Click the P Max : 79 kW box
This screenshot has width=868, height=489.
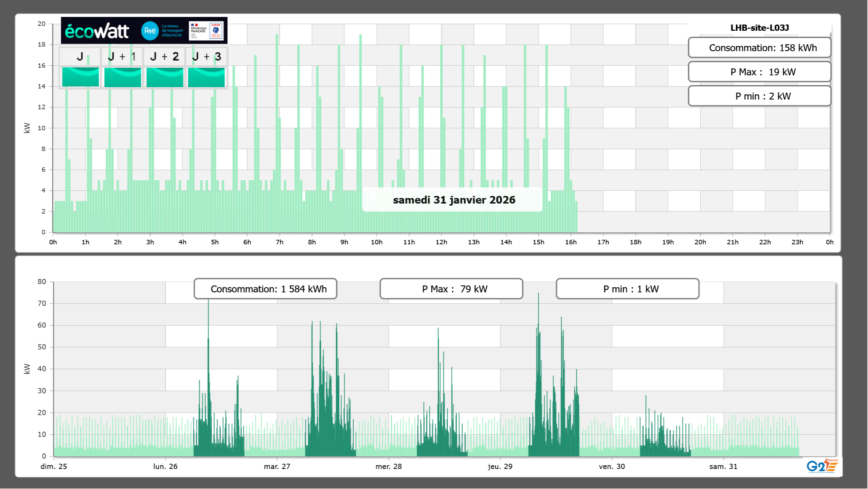click(451, 289)
